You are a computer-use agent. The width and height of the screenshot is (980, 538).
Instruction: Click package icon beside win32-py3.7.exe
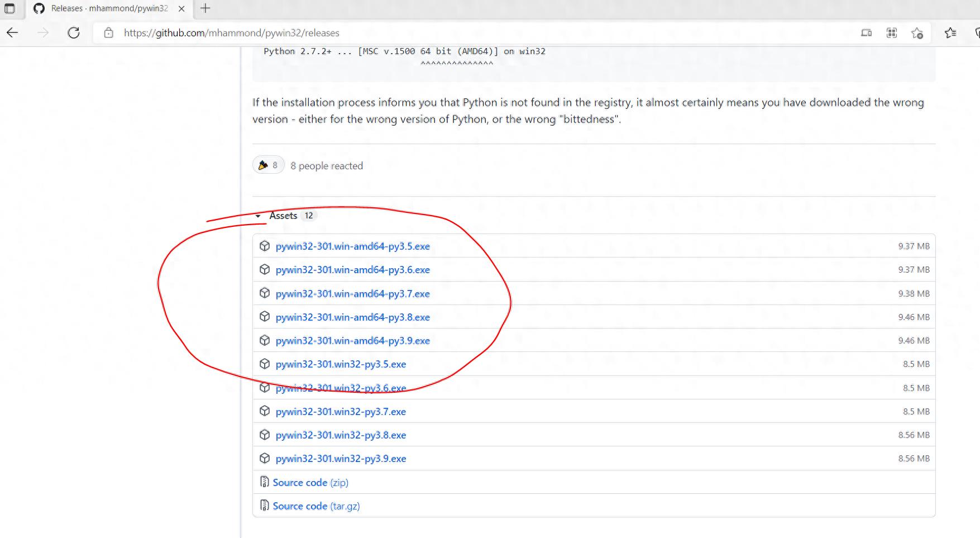[x=265, y=411]
